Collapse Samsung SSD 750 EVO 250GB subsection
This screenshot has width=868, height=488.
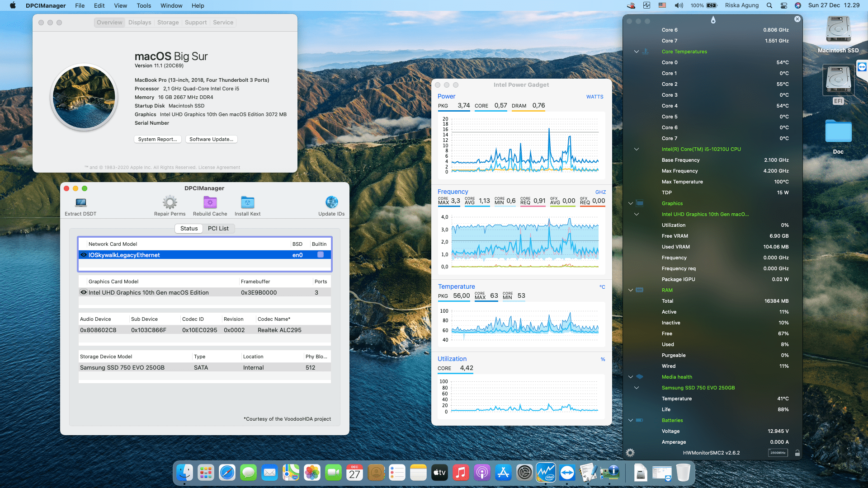637,388
